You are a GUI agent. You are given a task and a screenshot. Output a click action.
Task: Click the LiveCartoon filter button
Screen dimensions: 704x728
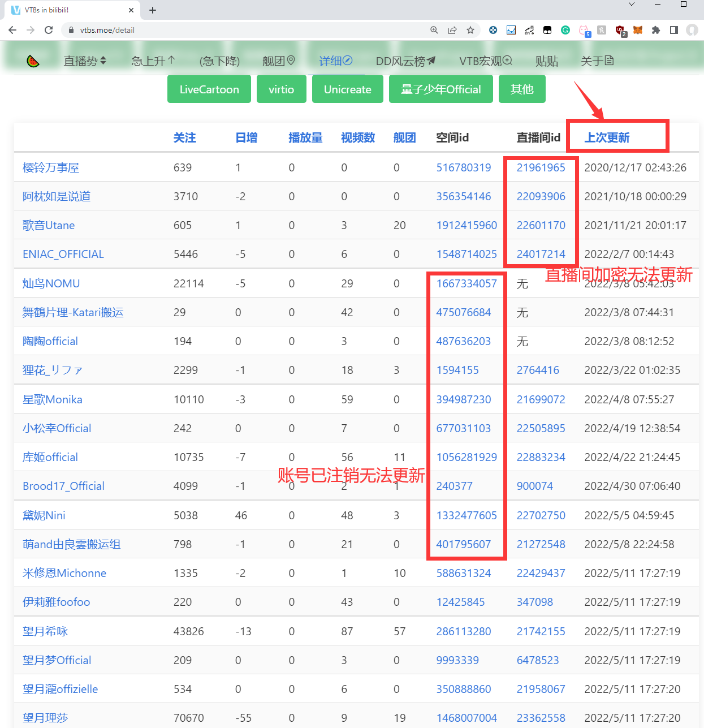pyautogui.click(x=209, y=89)
